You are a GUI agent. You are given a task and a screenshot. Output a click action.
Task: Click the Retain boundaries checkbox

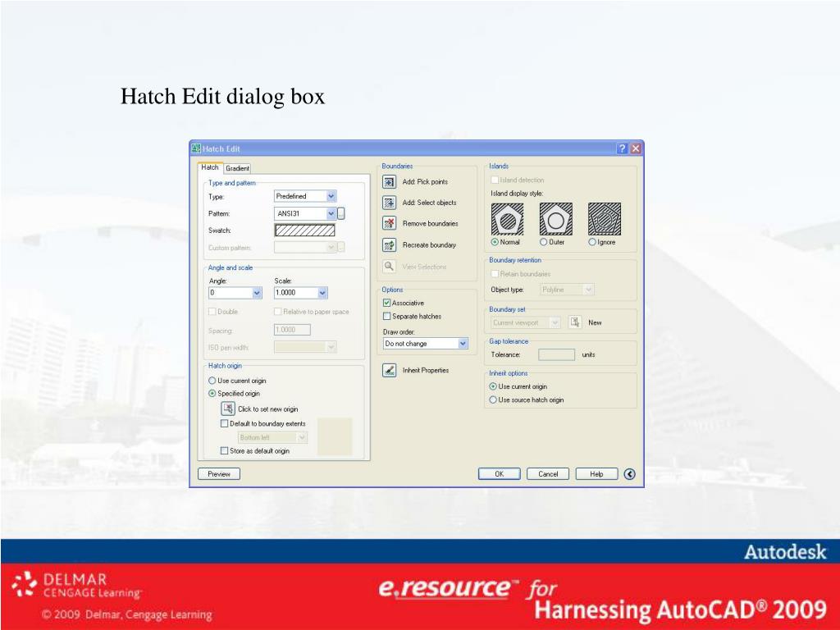[x=495, y=274]
